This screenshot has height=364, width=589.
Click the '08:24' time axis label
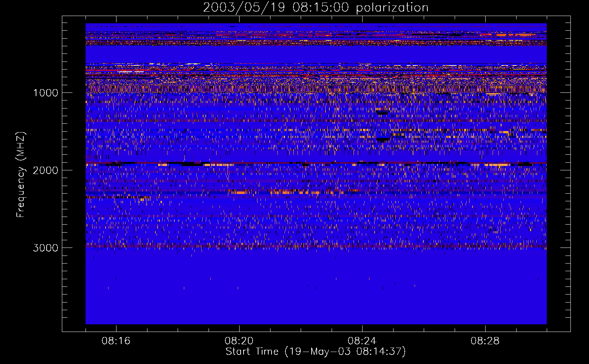[x=362, y=341]
